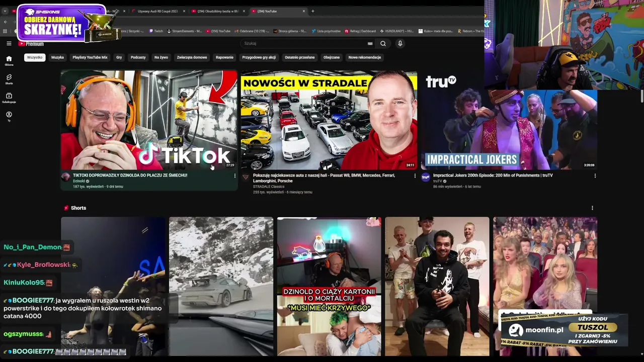
Task: Open the Ty (You) sidebar icon
Action: pos(9,116)
